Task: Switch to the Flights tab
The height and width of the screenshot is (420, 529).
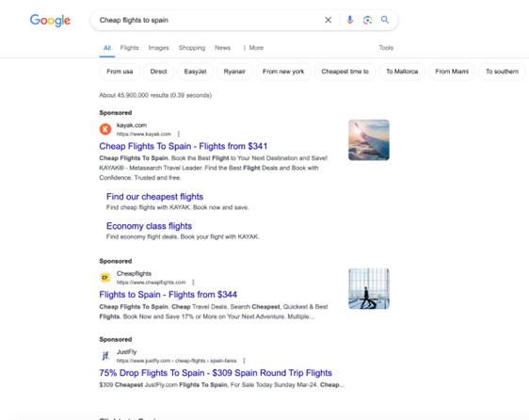Action: (x=130, y=48)
